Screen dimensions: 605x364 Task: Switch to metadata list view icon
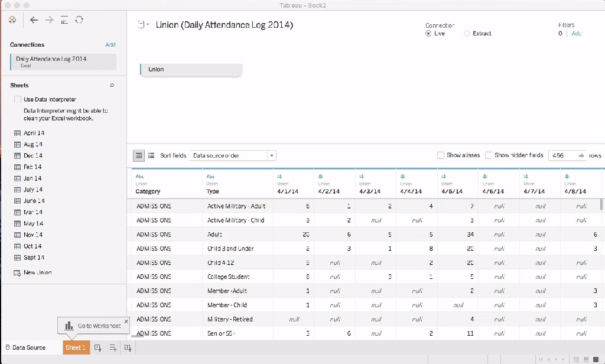[x=151, y=155]
